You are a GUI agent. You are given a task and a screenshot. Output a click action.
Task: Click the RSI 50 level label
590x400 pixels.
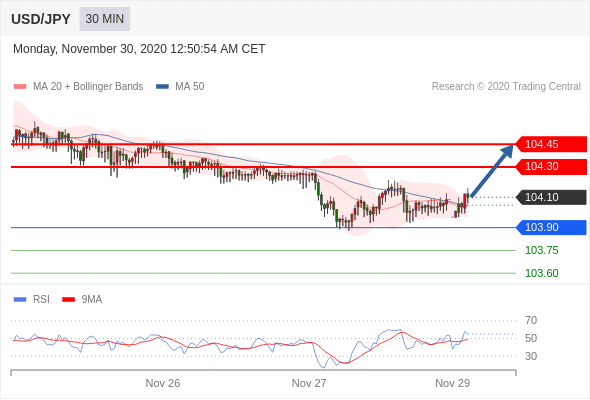point(531,338)
